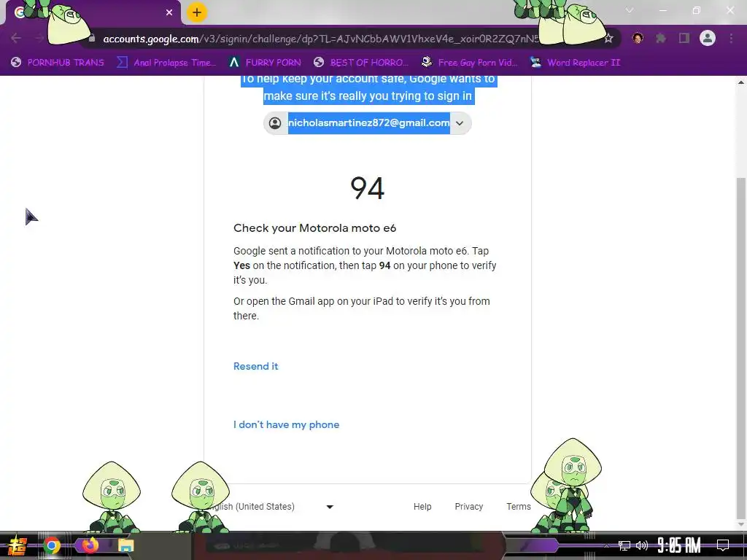This screenshot has height=560, width=747.
Task: Open the Extensions puzzle icon
Action: click(x=661, y=38)
